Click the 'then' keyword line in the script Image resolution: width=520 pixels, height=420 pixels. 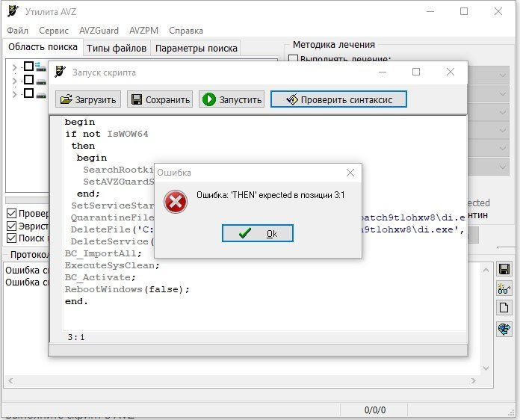[83, 146]
